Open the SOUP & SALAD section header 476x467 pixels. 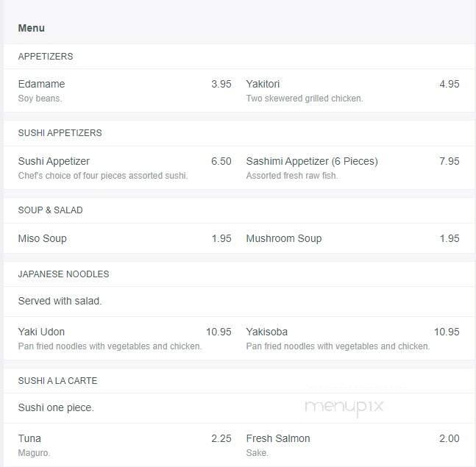pyautogui.click(x=50, y=210)
